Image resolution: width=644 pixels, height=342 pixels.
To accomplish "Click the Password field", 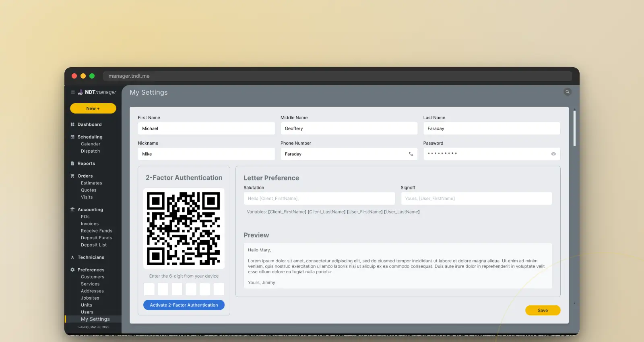I will (x=491, y=154).
